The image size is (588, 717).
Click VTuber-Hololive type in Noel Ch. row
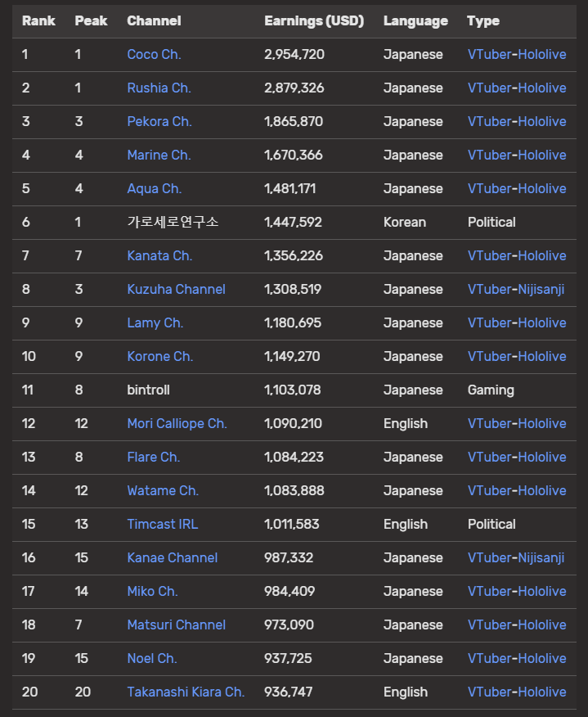517,658
